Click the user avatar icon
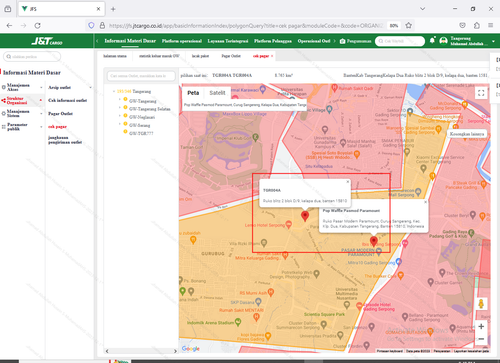 pos(444,41)
